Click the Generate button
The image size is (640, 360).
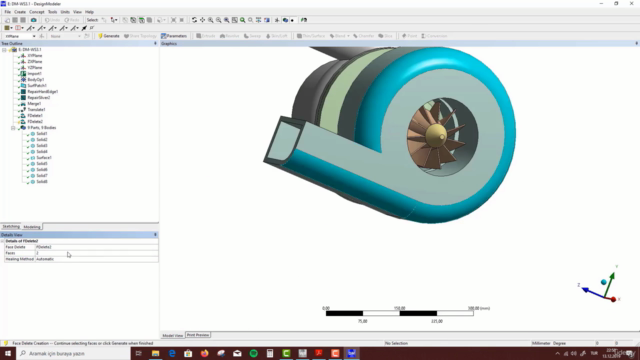109,36
